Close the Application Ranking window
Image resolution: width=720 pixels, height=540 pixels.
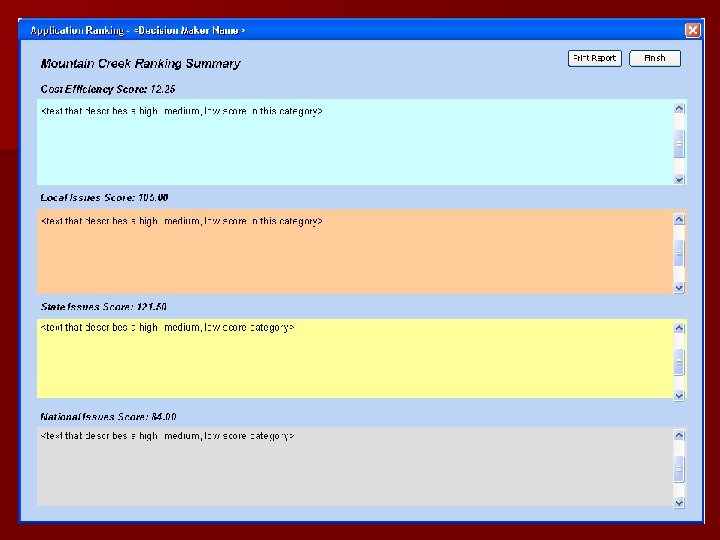(x=692, y=30)
